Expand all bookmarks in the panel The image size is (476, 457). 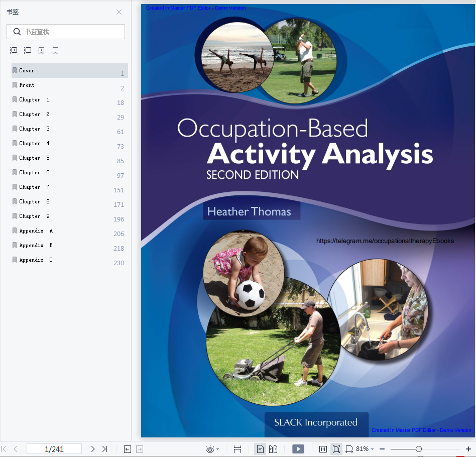[x=14, y=51]
